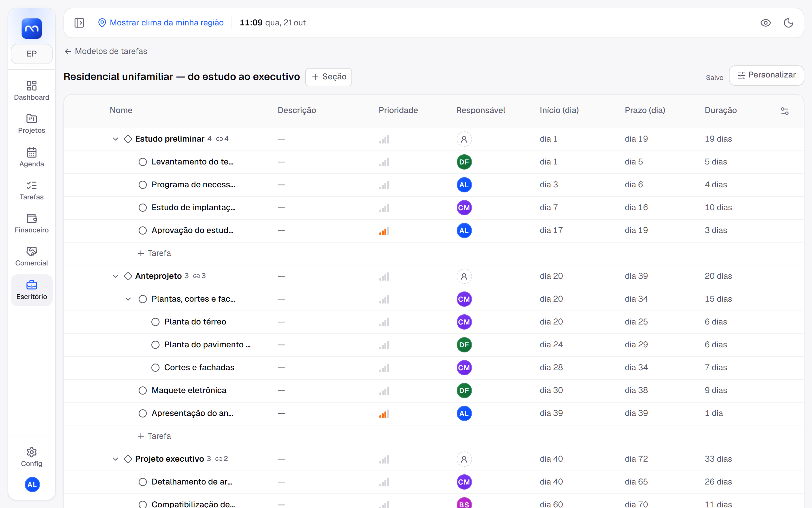Toggle completion circle for Maquete eletrônica
Viewport: 812px width, 508px height.
[143, 391]
